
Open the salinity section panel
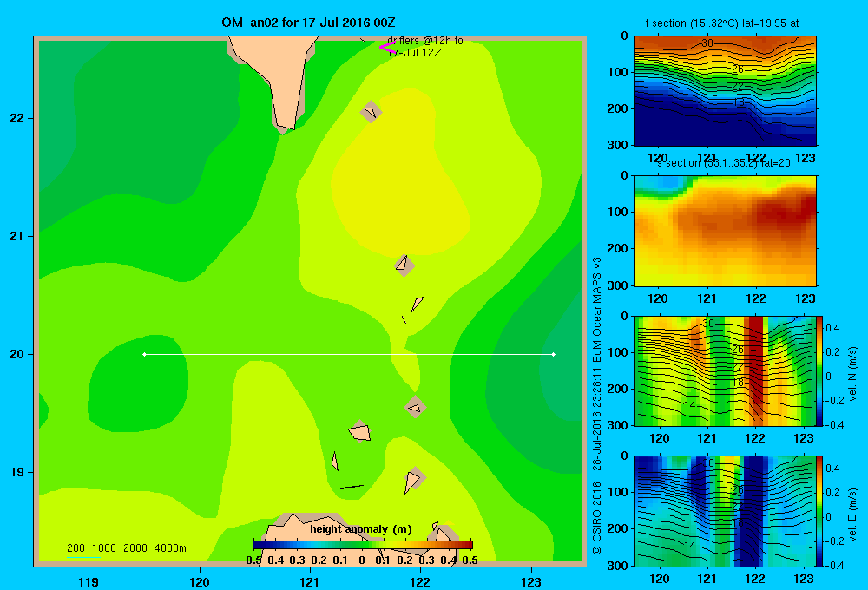(725, 231)
